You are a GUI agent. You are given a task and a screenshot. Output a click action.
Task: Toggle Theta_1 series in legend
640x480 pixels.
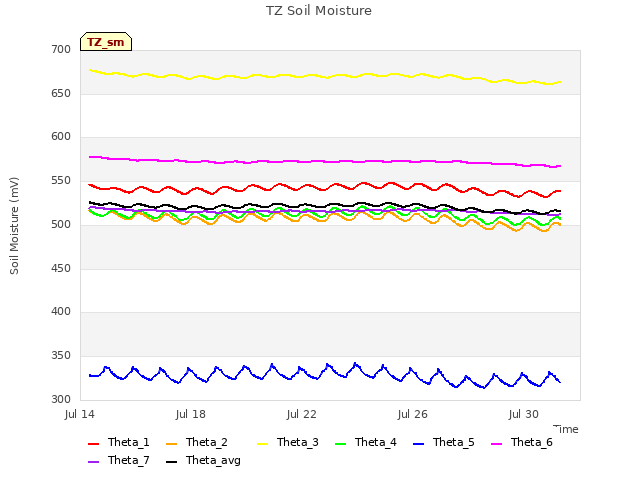(119, 442)
